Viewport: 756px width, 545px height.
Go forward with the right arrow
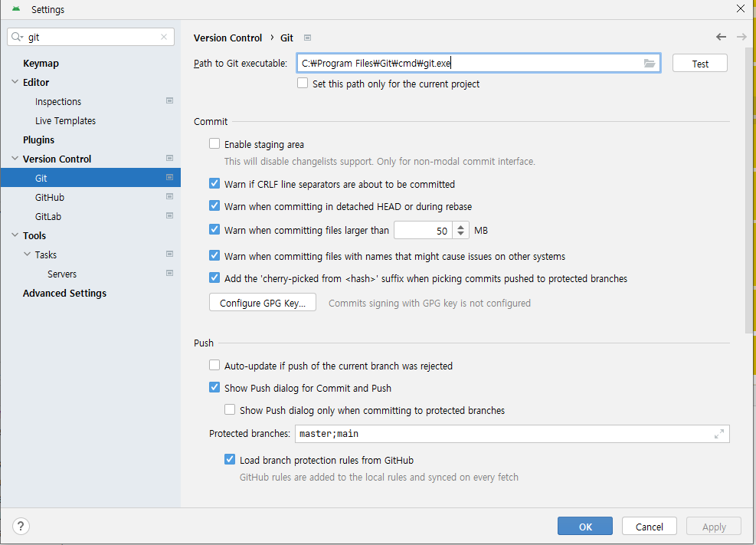coord(741,37)
